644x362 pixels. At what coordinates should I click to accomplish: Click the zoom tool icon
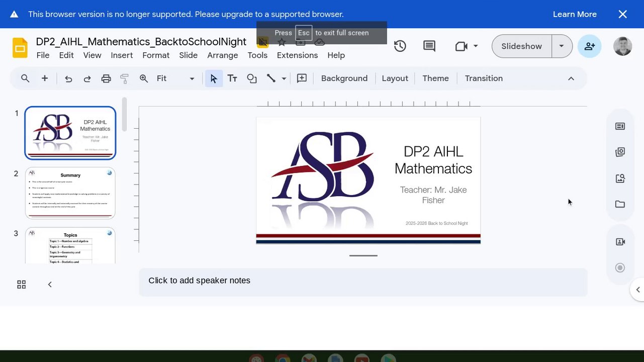pyautogui.click(x=144, y=78)
